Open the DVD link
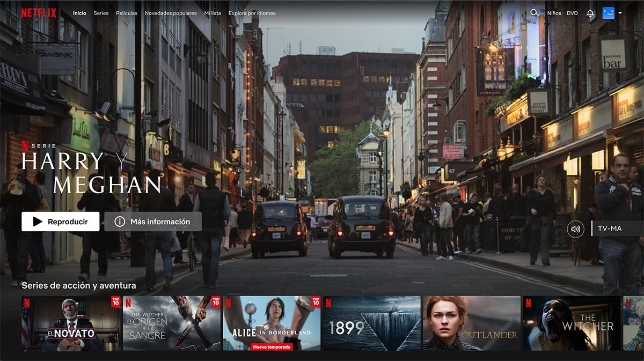The image size is (644, 361). coord(573,13)
